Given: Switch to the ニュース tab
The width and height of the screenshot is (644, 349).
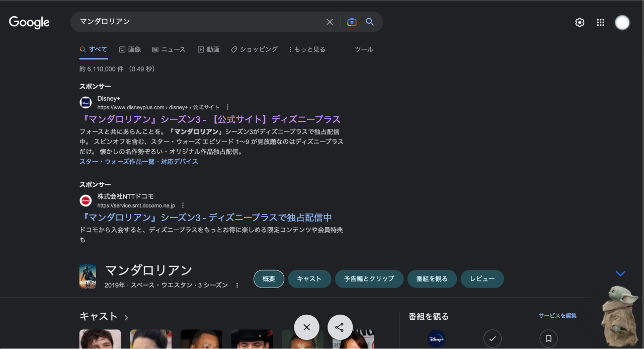Looking at the screenshot, I should click(x=169, y=49).
